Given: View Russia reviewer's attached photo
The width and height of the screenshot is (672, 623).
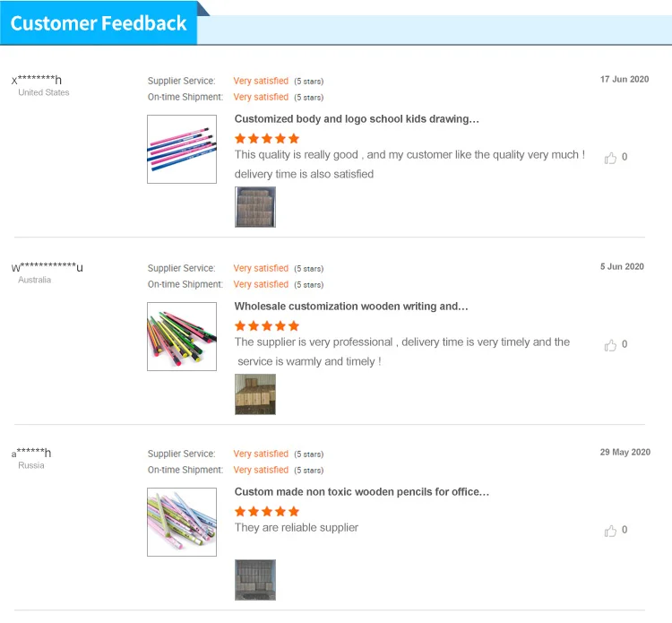Looking at the screenshot, I should coord(255,580).
